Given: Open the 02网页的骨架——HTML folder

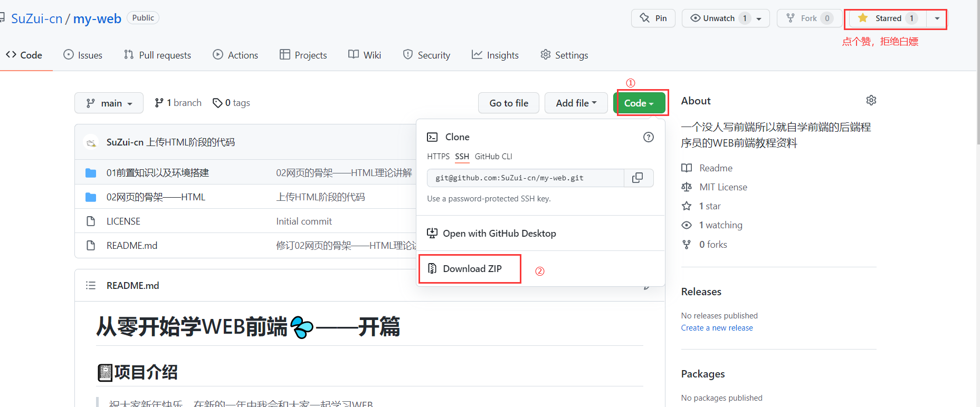Looking at the screenshot, I should tap(156, 197).
